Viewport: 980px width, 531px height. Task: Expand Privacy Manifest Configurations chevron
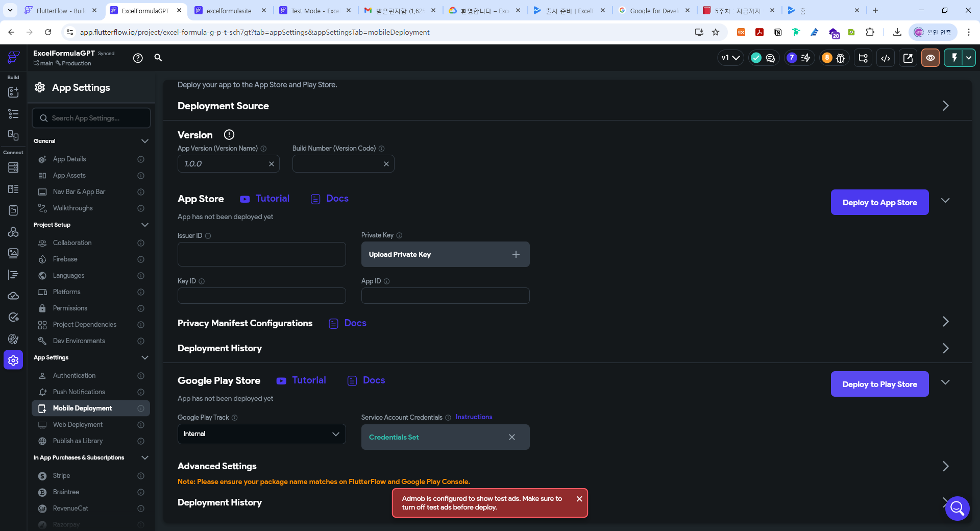[945, 322]
